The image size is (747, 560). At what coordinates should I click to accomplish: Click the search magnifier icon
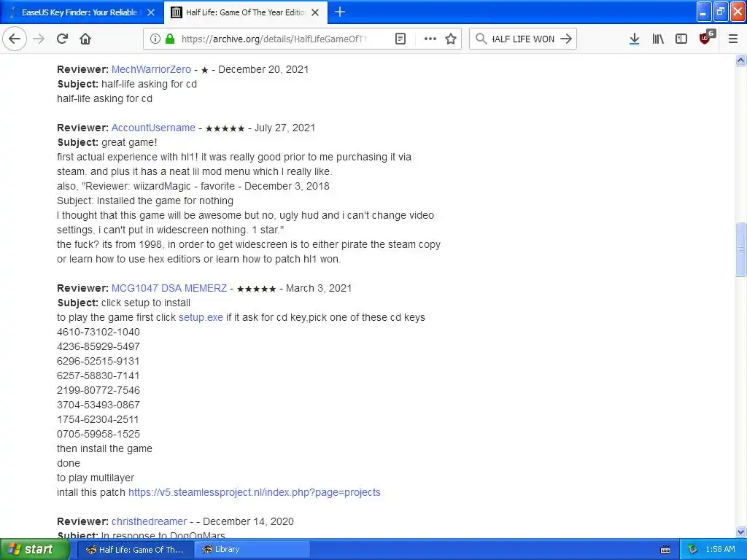[481, 39]
